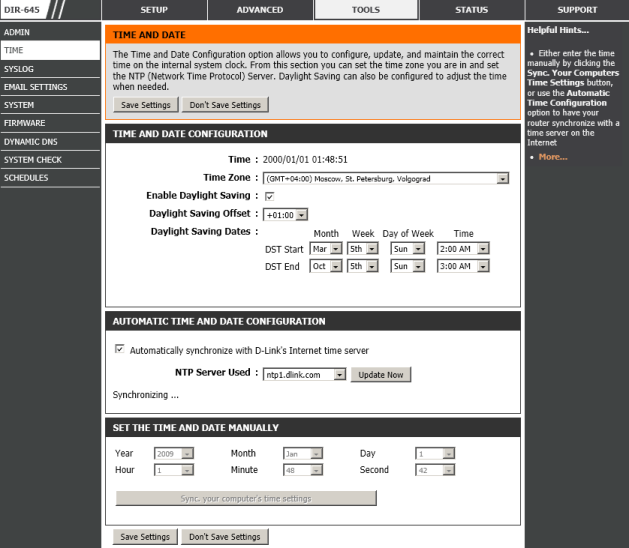This screenshot has width=629, height=548.
Task: Open the manual Minute dropdown
Action: pos(303,470)
